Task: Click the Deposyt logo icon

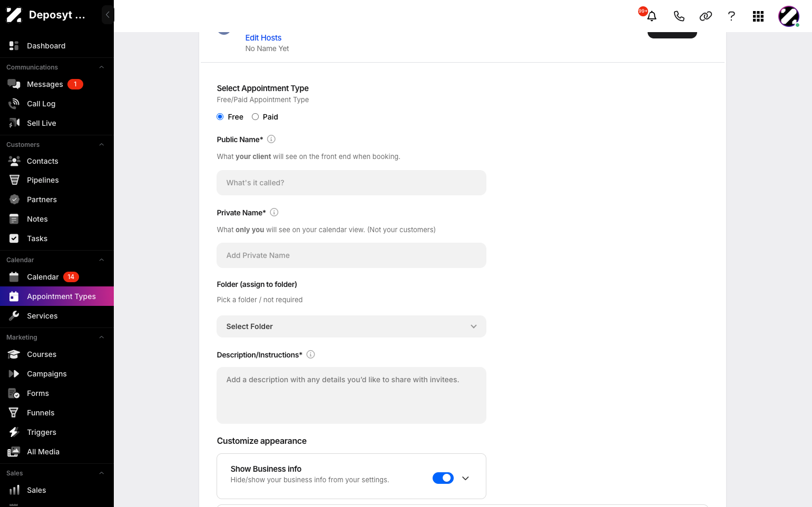Action: 14,15
